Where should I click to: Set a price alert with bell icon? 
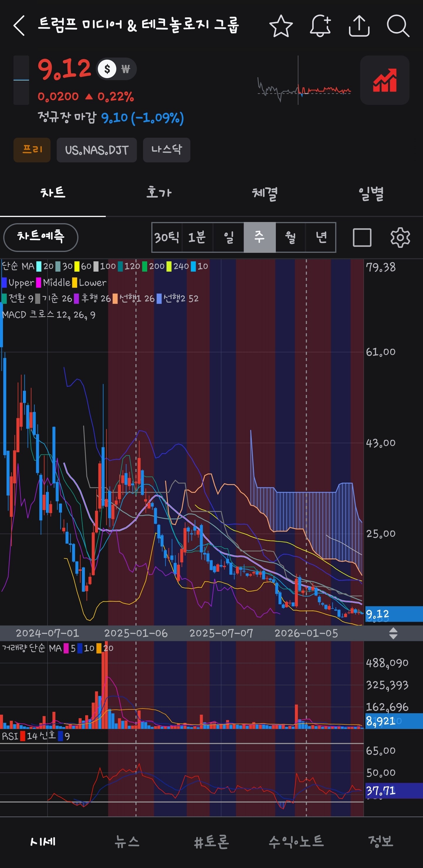[x=320, y=26]
